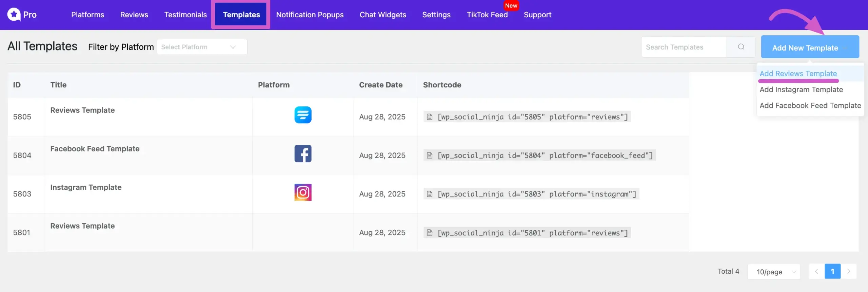Open the Notification Popups tab

coord(310,15)
